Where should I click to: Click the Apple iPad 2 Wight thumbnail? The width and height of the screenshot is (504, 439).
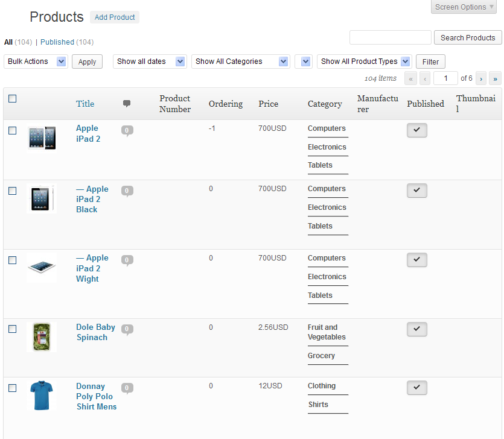click(x=42, y=268)
